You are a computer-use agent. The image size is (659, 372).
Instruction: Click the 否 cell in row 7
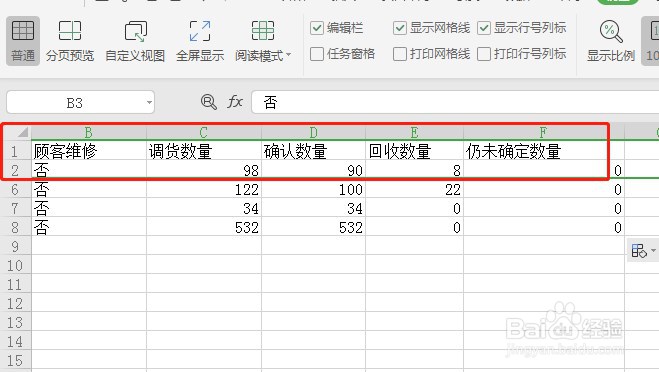coord(89,208)
